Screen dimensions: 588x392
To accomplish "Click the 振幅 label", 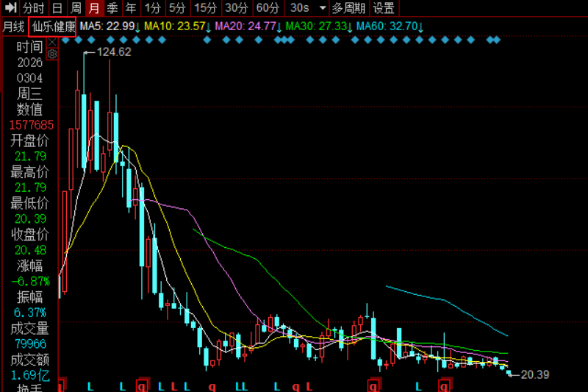I will pyautogui.click(x=29, y=297).
